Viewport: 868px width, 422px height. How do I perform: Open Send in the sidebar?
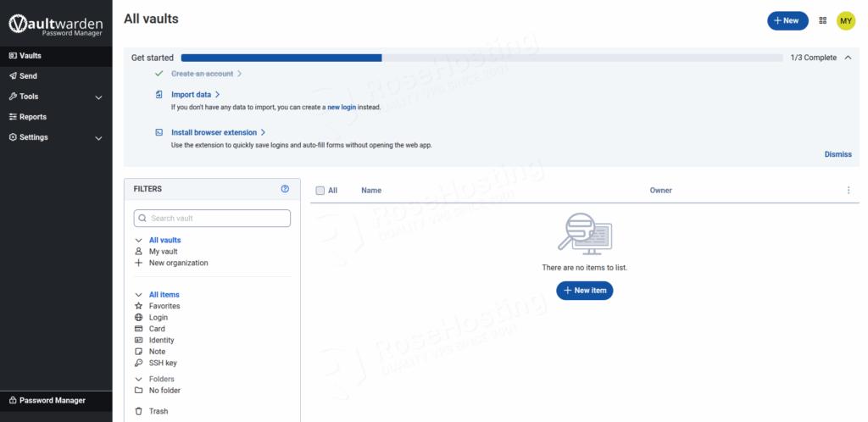click(x=28, y=76)
